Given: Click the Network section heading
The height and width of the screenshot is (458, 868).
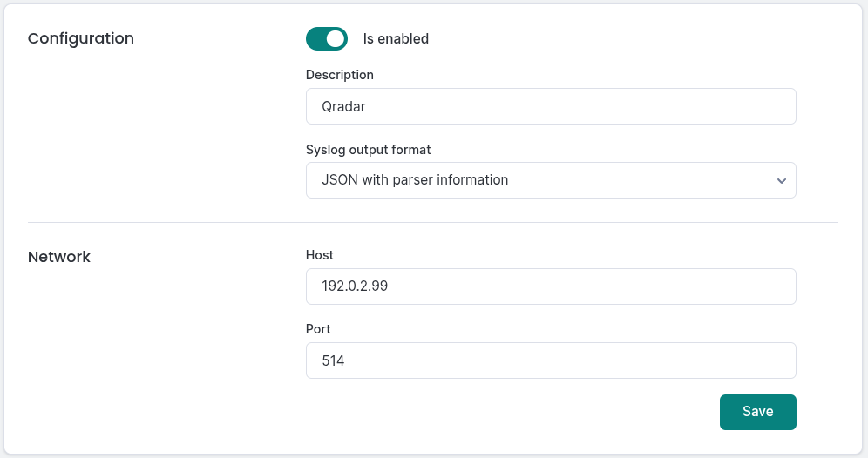Looking at the screenshot, I should pyautogui.click(x=58, y=257).
